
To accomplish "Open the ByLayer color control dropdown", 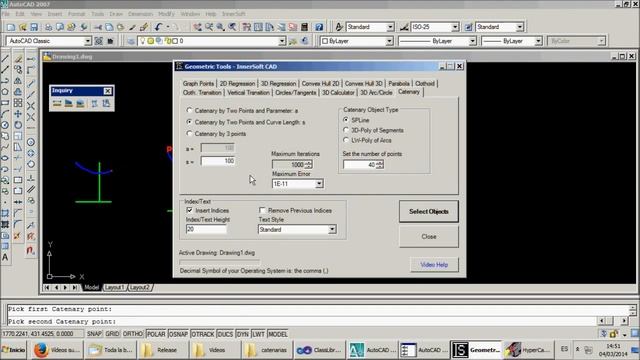I will 389,41.
